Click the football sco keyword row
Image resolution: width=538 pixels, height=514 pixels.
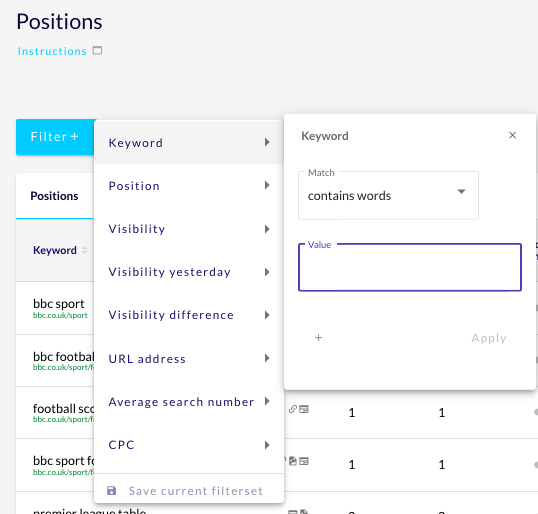tap(64, 409)
